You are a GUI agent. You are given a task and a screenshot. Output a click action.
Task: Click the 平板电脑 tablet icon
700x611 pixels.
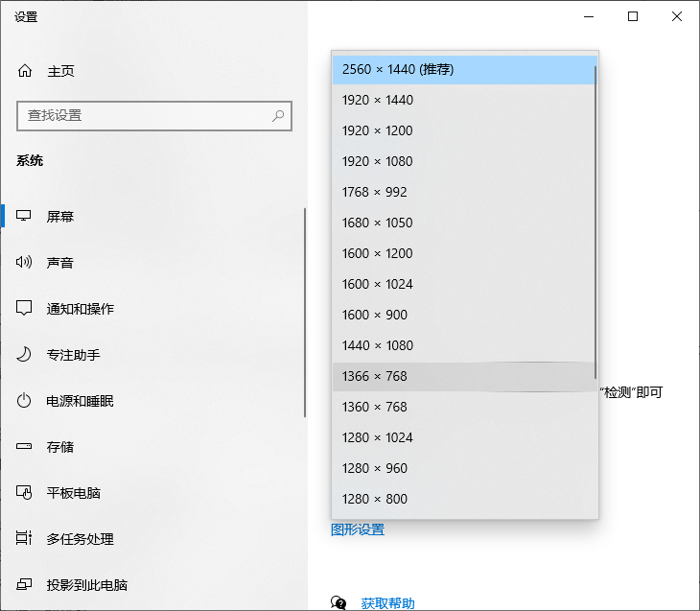tap(24, 493)
